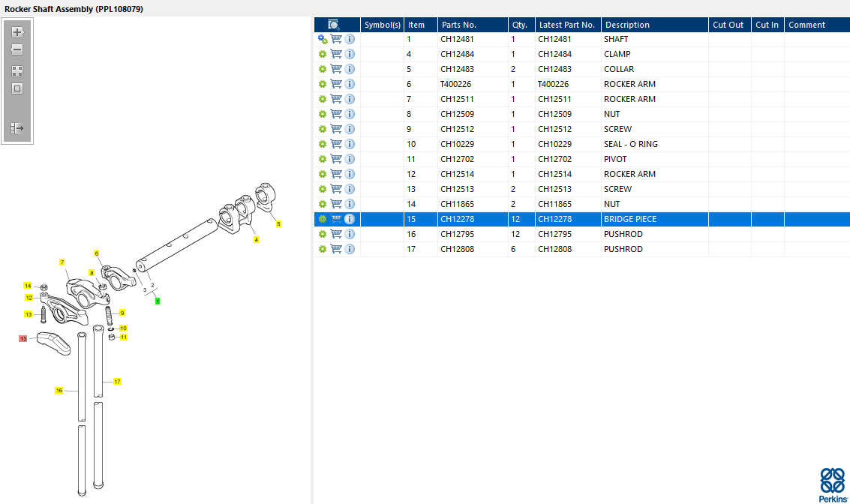Click the Perkins logo
The width and height of the screenshot is (850, 504).
point(833,485)
